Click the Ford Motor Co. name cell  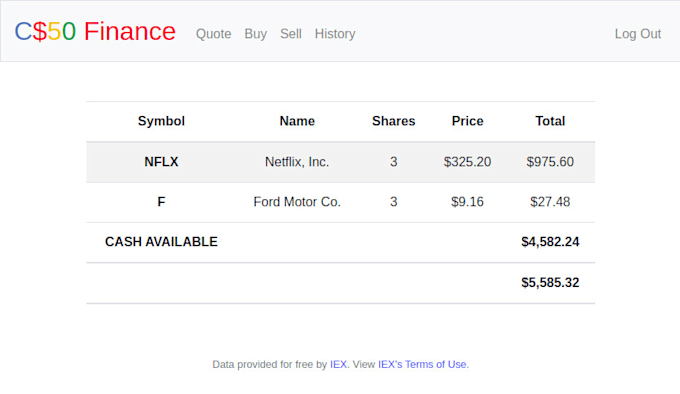pos(297,202)
